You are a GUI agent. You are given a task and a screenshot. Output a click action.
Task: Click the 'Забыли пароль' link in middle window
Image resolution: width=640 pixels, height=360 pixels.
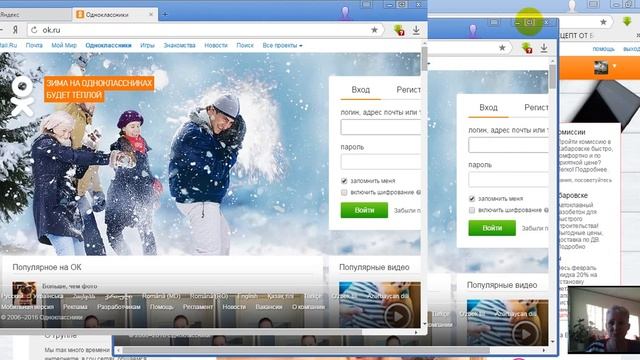coord(535,228)
